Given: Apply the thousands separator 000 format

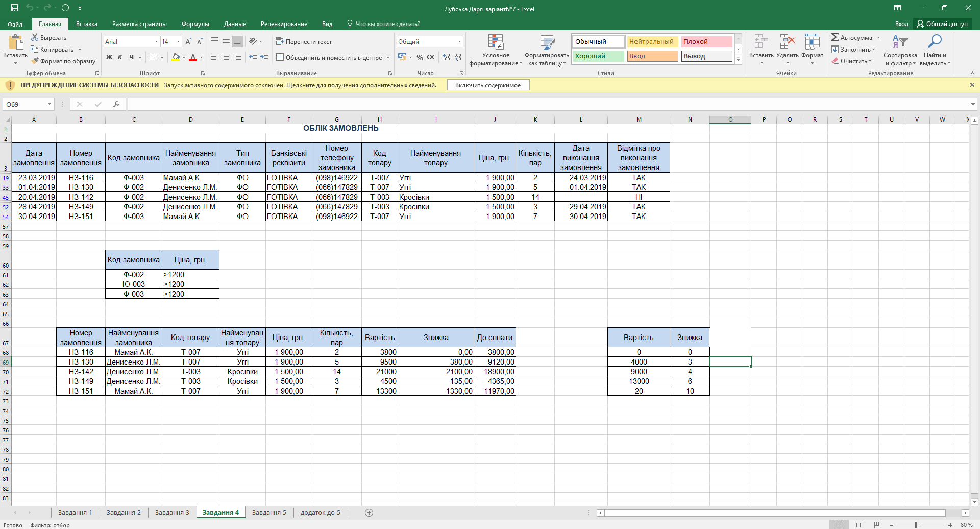Looking at the screenshot, I should pos(431,57).
